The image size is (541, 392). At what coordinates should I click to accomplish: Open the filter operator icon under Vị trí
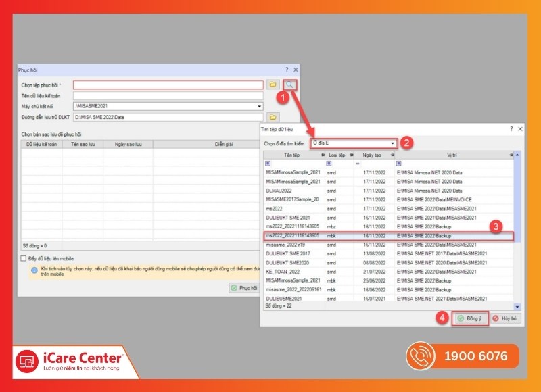coord(398,164)
